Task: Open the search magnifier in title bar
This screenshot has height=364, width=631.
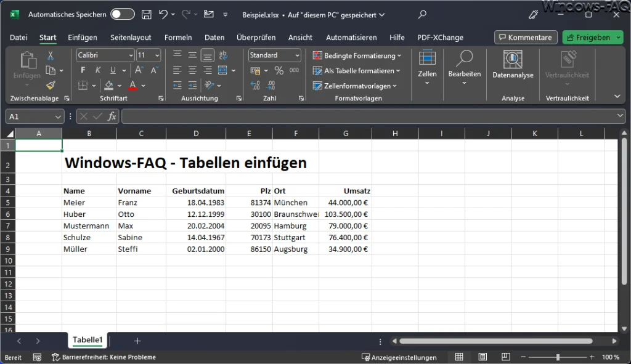Action: (421, 15)
